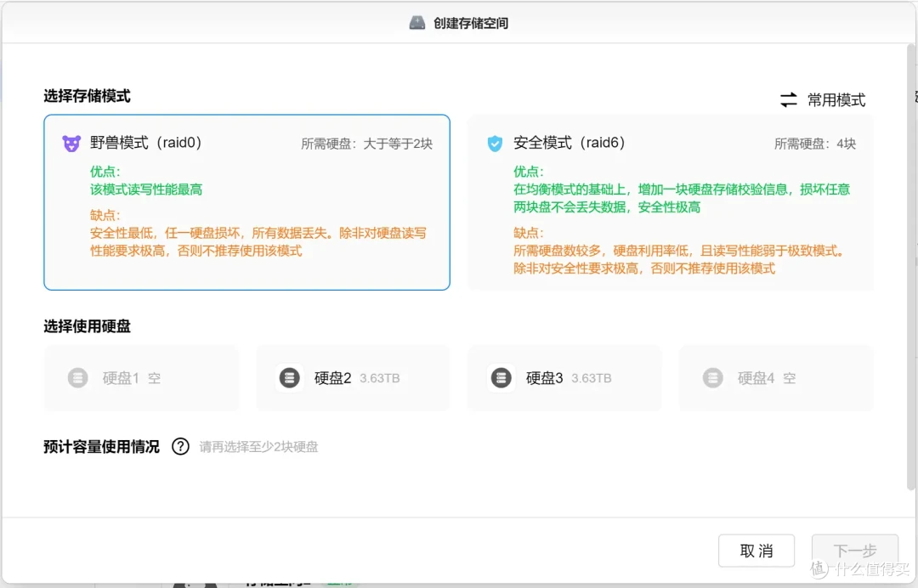Click the disabled 硬盘4 空 slot
The image size is (918, 588).
776,378
